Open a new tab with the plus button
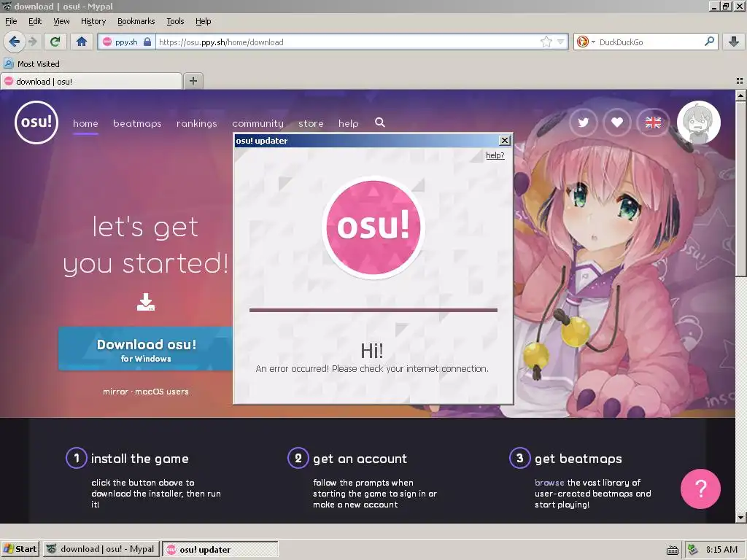Screen dimensions: 747x560 193,81
